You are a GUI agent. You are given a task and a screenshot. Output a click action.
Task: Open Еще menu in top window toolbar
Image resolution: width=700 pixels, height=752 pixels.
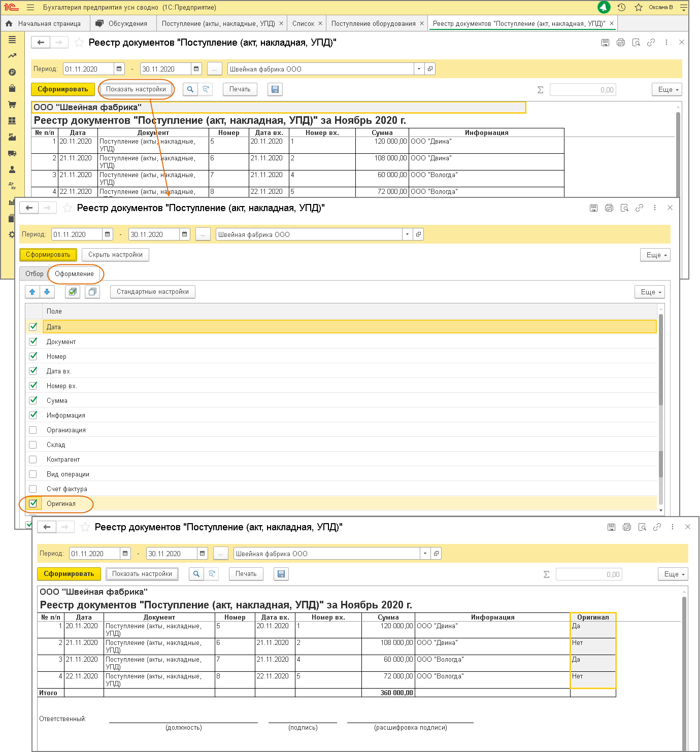(x=667, y=89)
